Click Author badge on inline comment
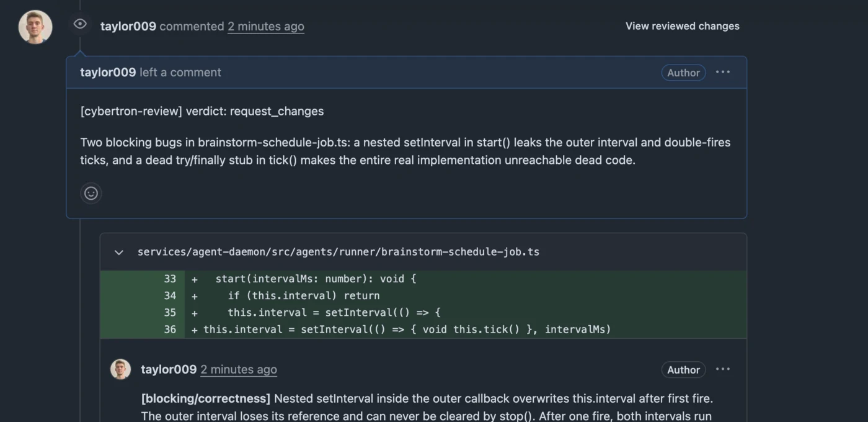868x422 pixels. [x=683, y=370]
